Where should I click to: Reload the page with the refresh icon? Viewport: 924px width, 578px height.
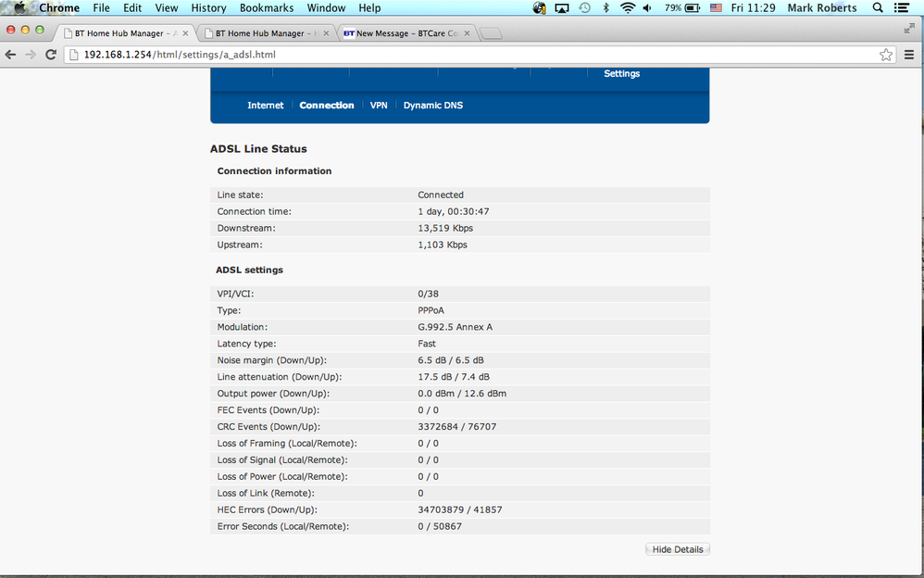click(x=51, y=55)
